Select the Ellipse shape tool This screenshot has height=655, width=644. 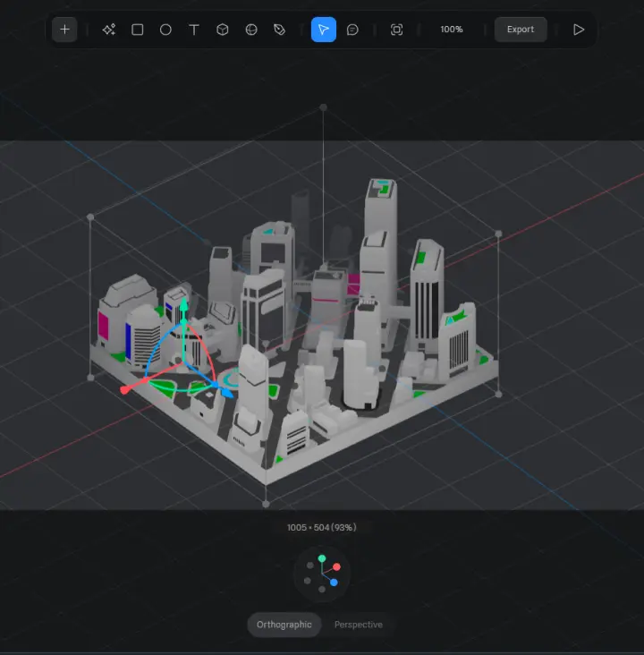pos(165,30)
